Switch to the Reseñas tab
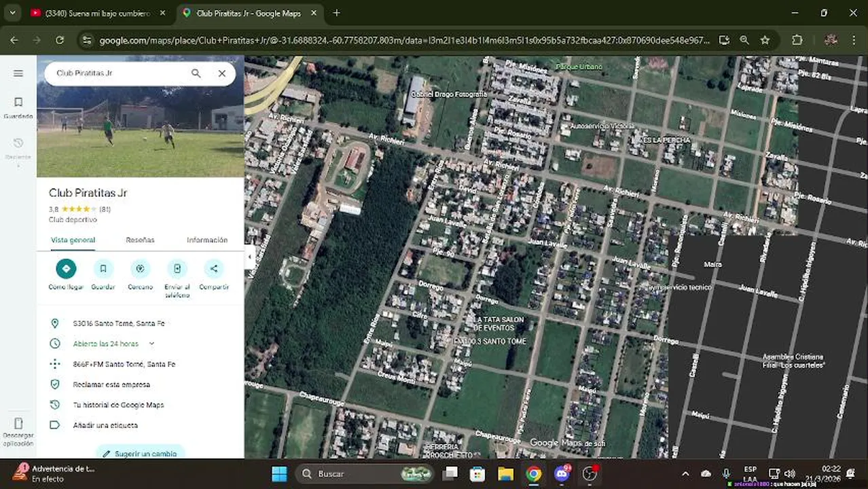This screenshot has height=489, width=868. click(x=140, y=240)
